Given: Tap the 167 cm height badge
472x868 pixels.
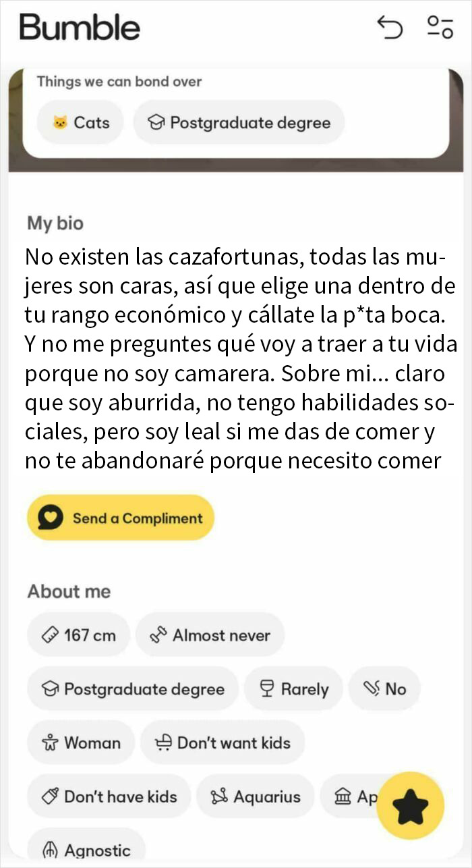Looking at the screenshot, I should pyautogui.click(x=78, y=634).
